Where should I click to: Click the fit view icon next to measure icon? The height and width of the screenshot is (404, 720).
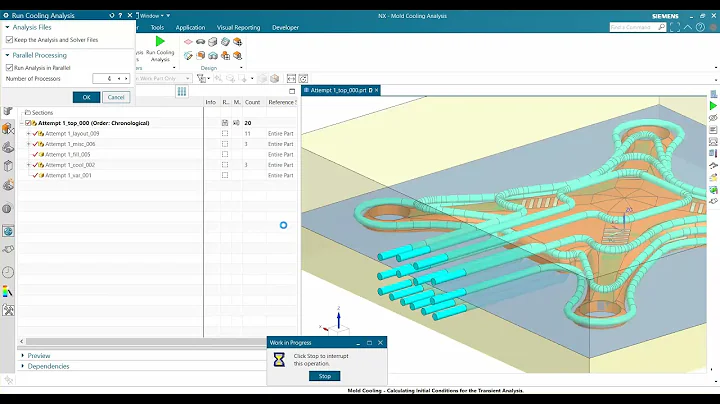point(304,79)
